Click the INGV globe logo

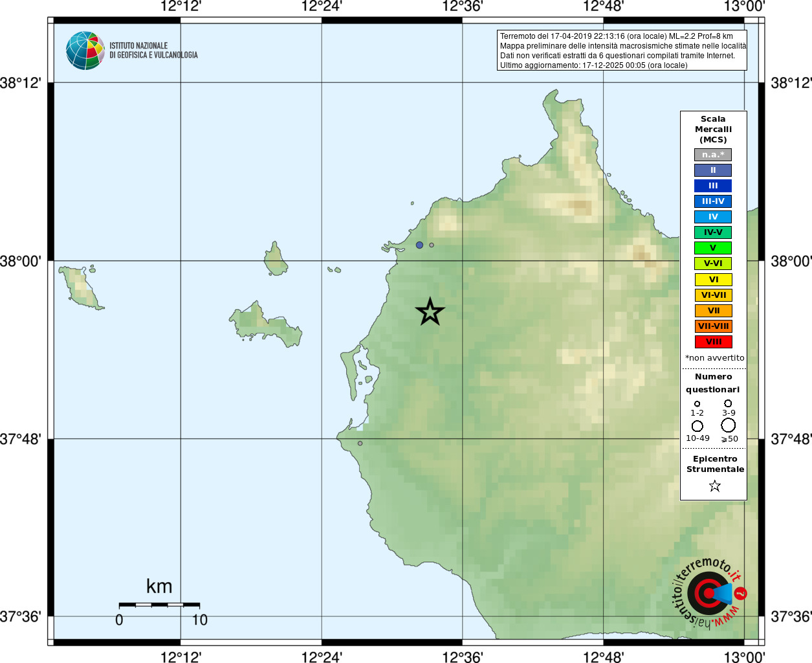pyautogui.click(x=85, y=51)
